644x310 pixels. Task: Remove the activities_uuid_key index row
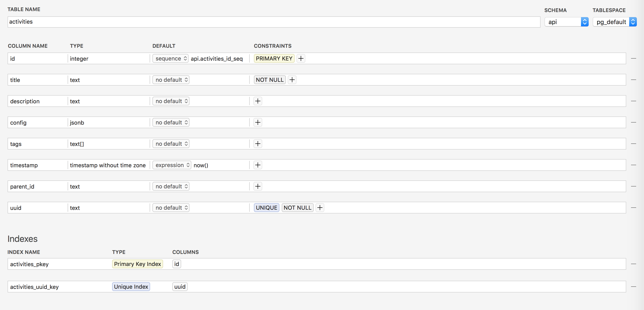634,287
